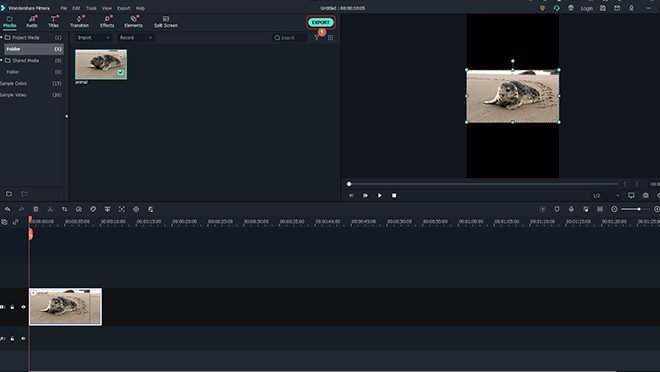Click the delete folder icon
660x372 pixels.
tap(24, 194)
